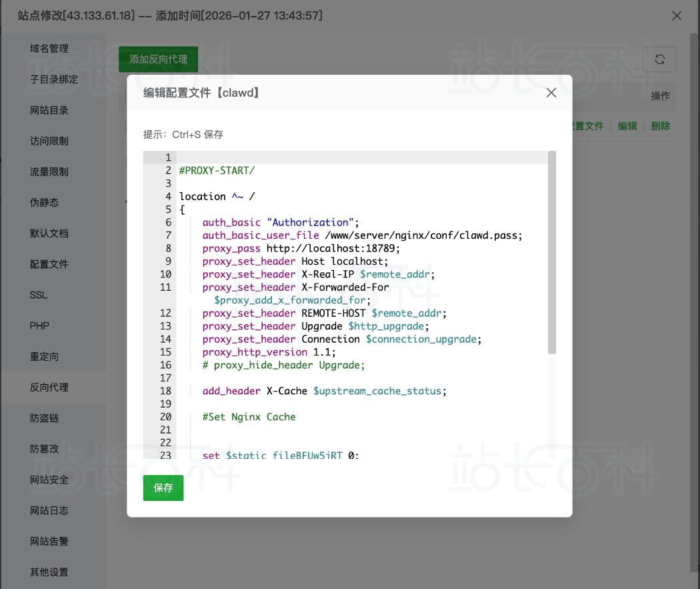Go to the 重定向 section
Screen dimensions: 700x589
45,356
